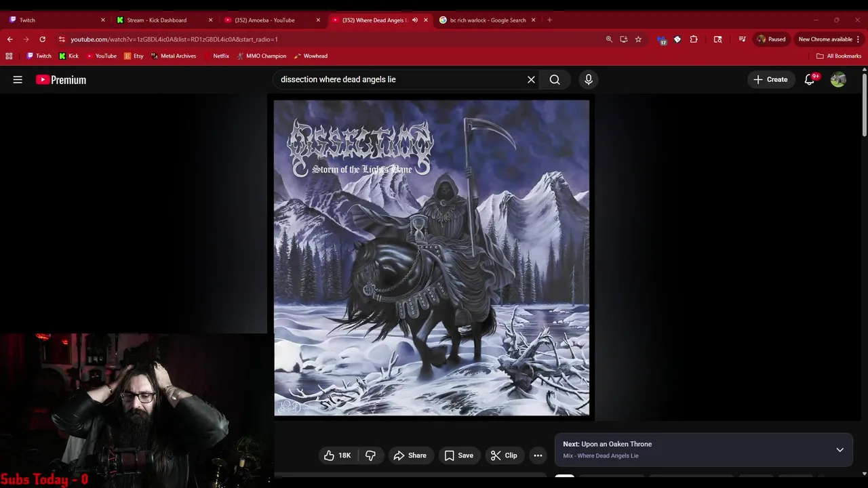Click the install app icon in address bar
The height and width of the screenshot is (488, 868).
[x=623, y=39]
